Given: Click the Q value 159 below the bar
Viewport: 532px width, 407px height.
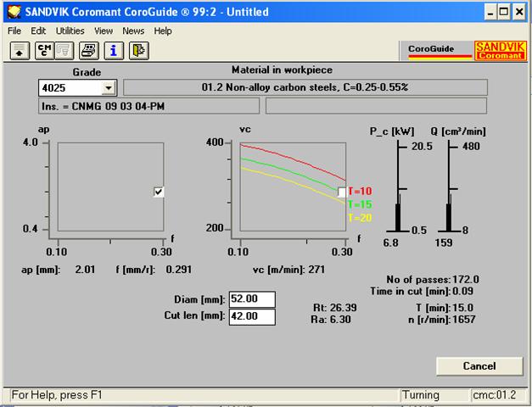Looking at the screenshot, I should point(444,243).
